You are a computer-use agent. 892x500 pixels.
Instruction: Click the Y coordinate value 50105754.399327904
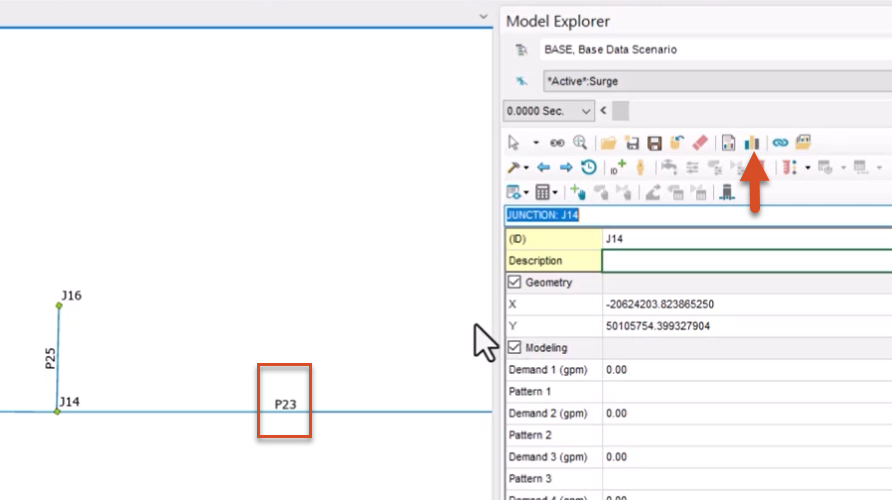[x=658, y=326]
